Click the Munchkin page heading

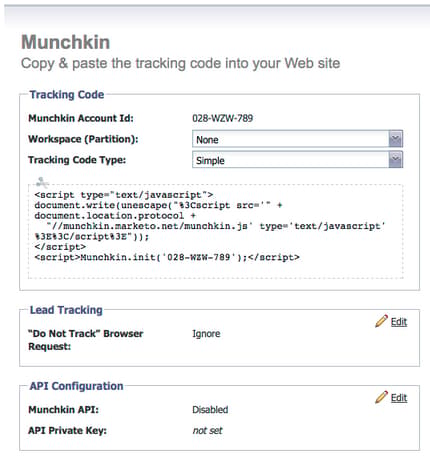pos(66,42)
